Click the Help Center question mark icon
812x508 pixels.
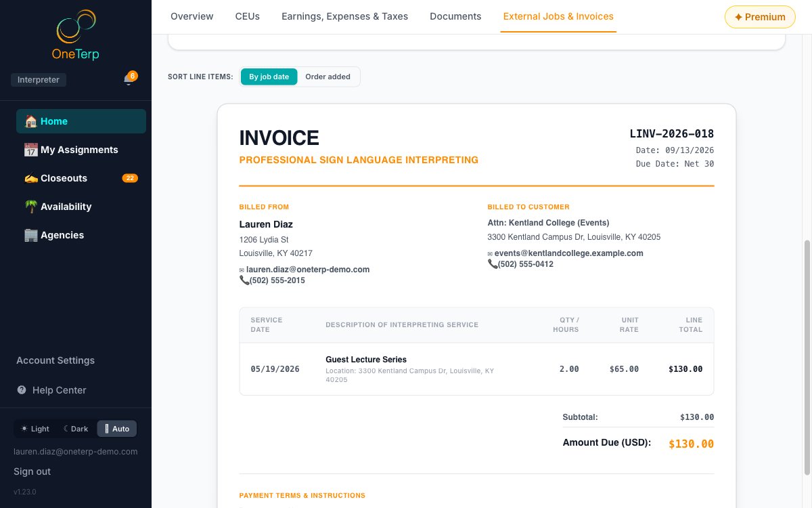22,390
